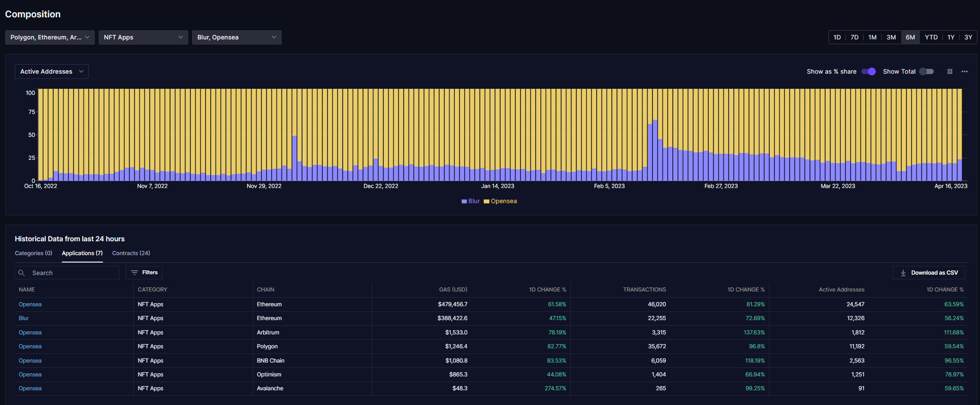Open the Active Addresses metric dropdown
The width and height of the screenshot is (980, 405).
[x=51, y=71]
